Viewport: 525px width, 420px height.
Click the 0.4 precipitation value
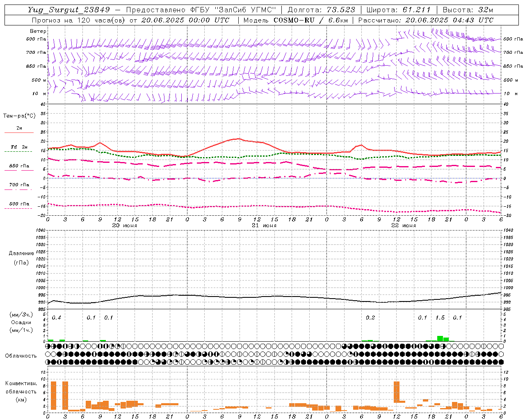coord(57,317)
